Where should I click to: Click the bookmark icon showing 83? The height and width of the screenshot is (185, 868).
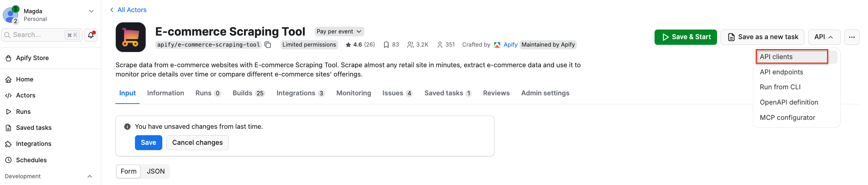pyautogui.click(x=386, y=45)
